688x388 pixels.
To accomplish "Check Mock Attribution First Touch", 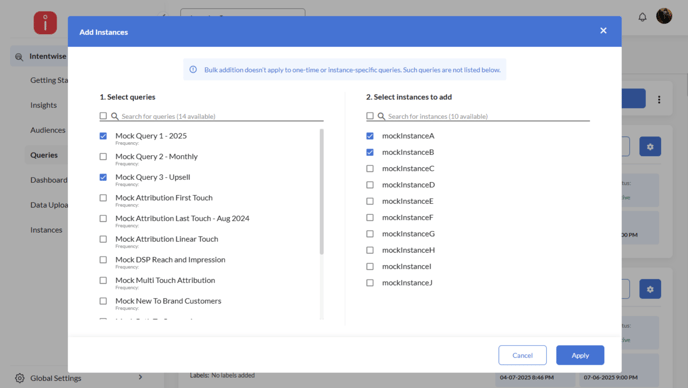I will (103, 198).
